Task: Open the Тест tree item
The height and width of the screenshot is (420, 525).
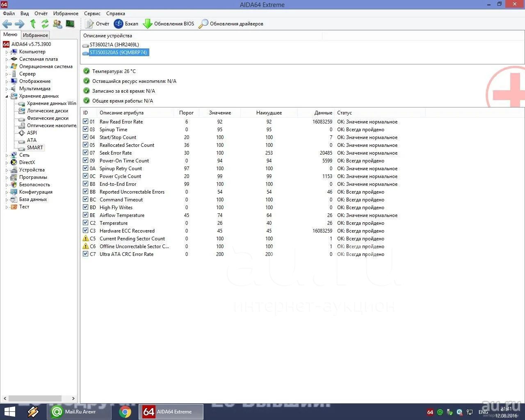Action: point(20,207)
